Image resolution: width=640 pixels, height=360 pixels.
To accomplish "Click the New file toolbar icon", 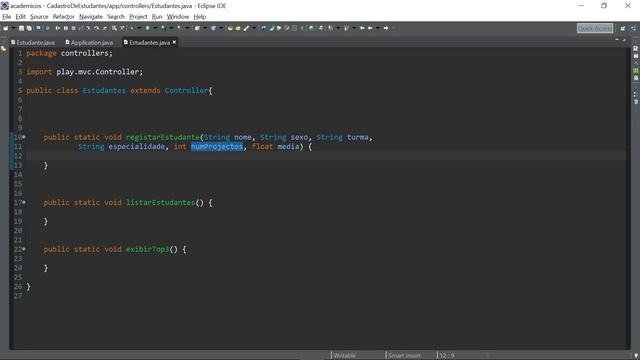I will click(5, 28).
